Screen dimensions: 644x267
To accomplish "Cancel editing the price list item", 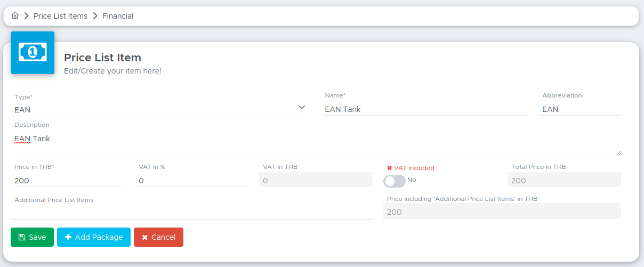I will click(159, 237).
